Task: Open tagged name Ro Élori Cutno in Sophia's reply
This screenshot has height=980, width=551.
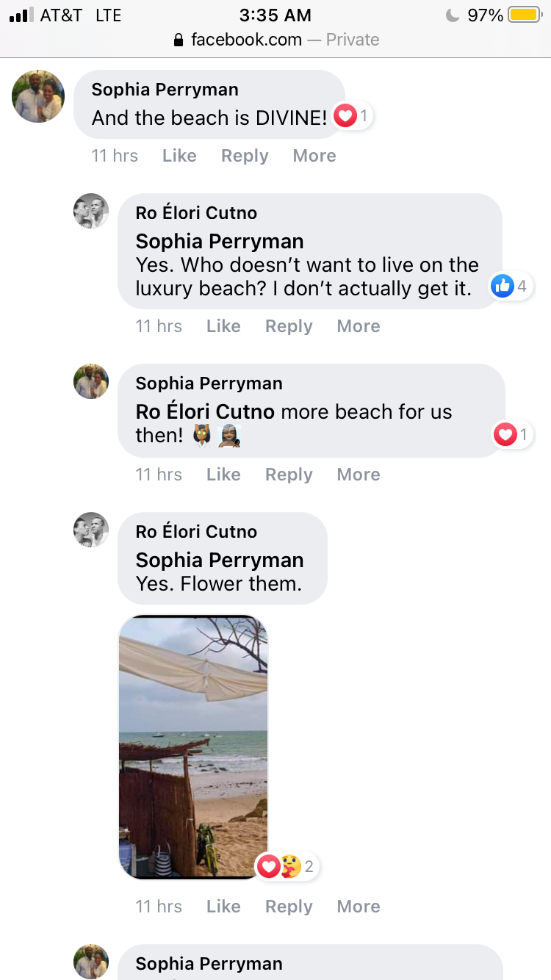Action: [205, 411]
